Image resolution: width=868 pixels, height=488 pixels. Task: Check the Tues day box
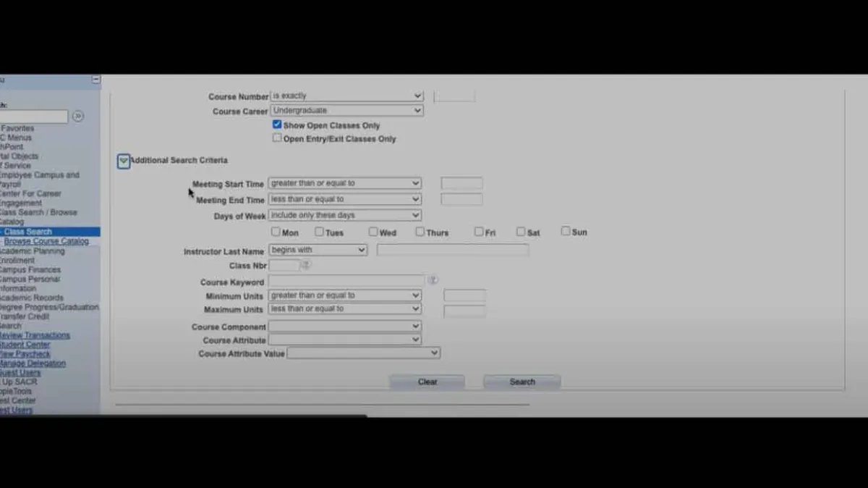tap(319, 232)
